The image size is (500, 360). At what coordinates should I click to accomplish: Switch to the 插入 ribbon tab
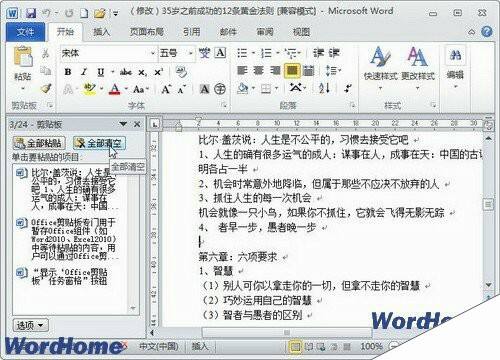pos(102,32)
